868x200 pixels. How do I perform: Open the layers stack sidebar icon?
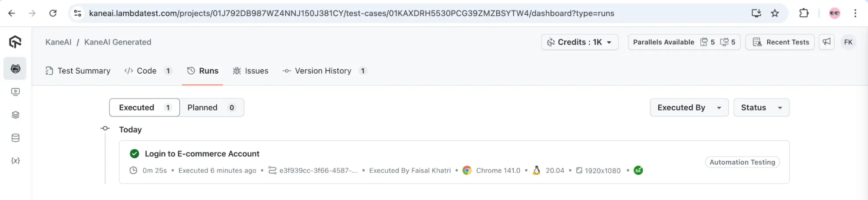coord(15,115)
